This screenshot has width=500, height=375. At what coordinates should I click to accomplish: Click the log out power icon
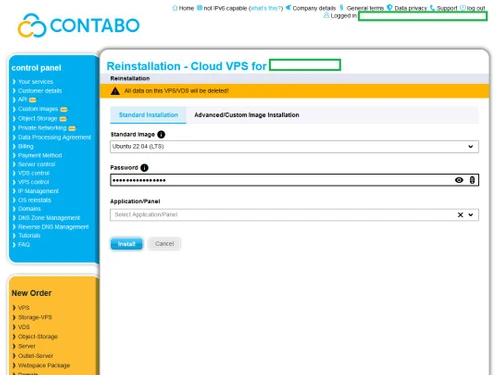[x=463, y=8]
